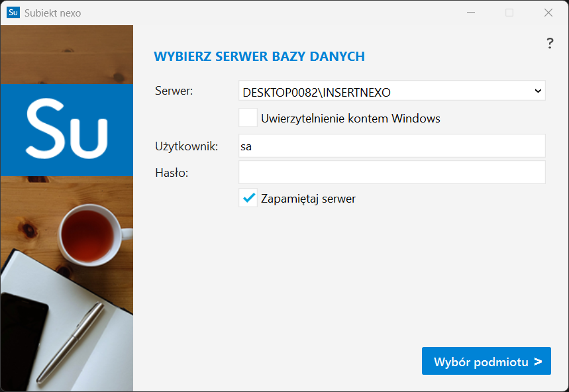Click the Zapamiętaj serwer label text
Image resolution: width=569 pixels, height=392 pixels.
[x=308, y=199]
